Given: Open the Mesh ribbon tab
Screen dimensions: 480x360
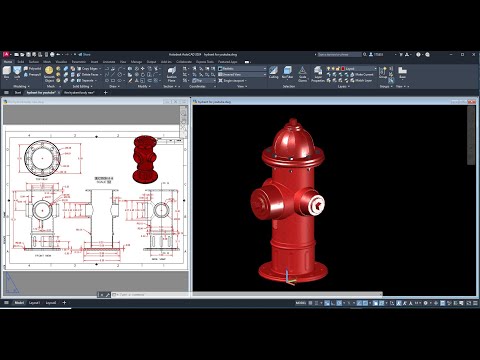Looking at the screenshot, I should (47, 62).
